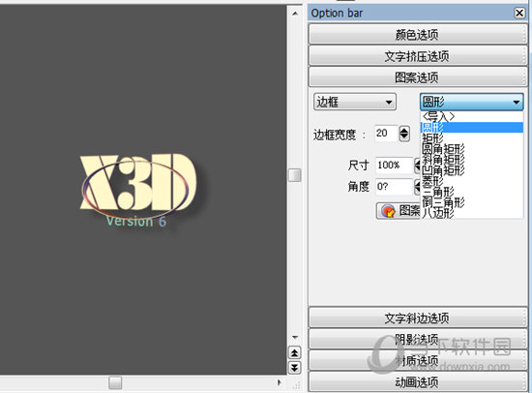Collapse the 图案选项 section
This screenshot has height=393, width=532.
[x=417, y=77]
